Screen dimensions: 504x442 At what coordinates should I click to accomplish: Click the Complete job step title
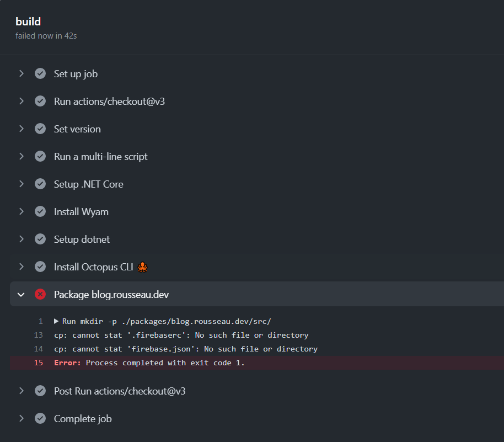(83, 419)
